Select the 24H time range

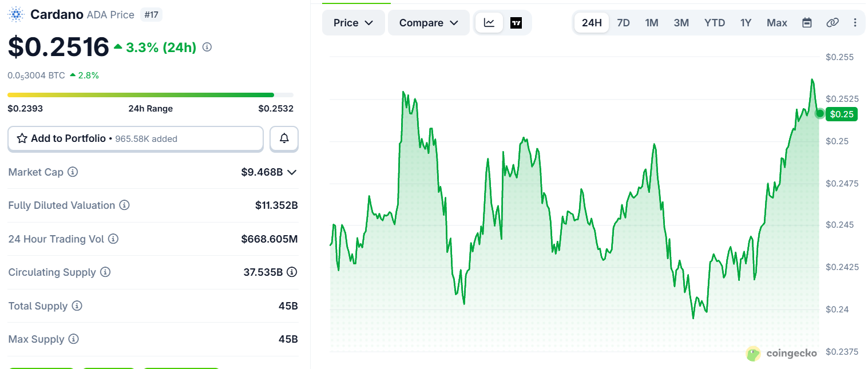592,23
